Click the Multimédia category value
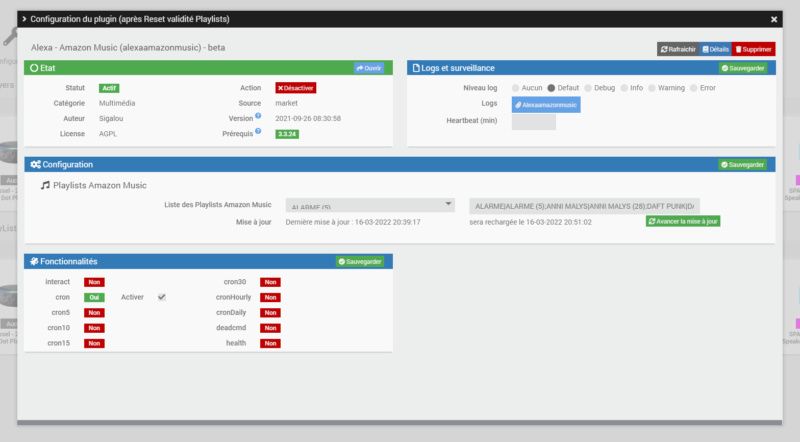The image size is (800, 442). point(117,103)
